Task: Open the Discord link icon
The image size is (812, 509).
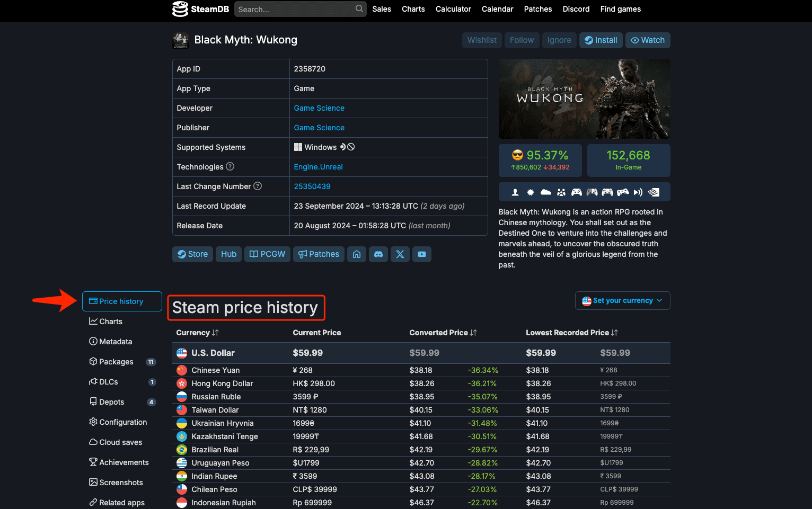Action: click(x=378, y=254)
